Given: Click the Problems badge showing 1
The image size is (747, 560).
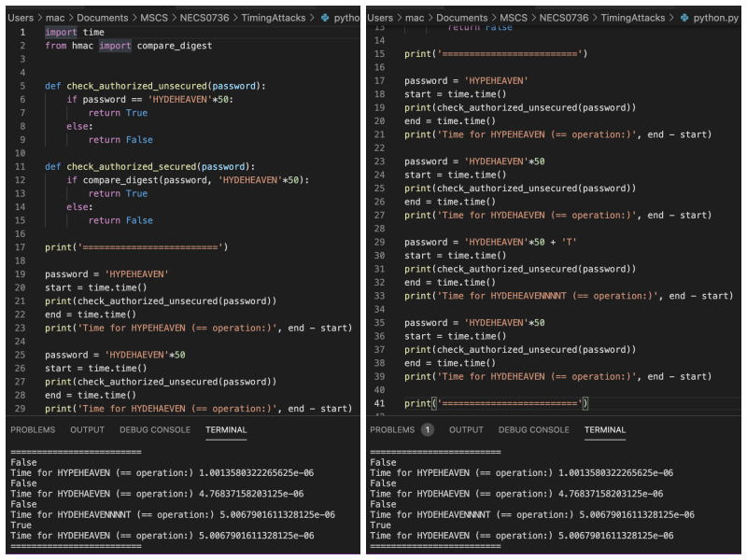Looking at the screenshot, I should 426,429.
